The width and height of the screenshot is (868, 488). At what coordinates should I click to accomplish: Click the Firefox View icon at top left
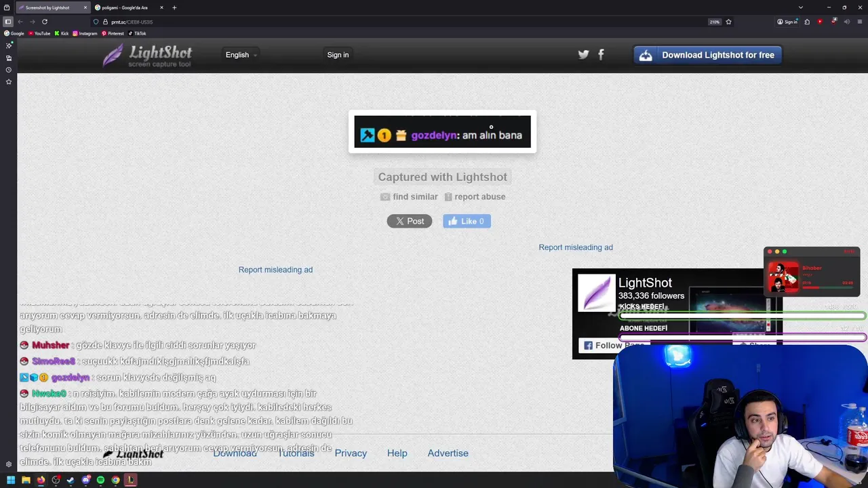(7, 7)
